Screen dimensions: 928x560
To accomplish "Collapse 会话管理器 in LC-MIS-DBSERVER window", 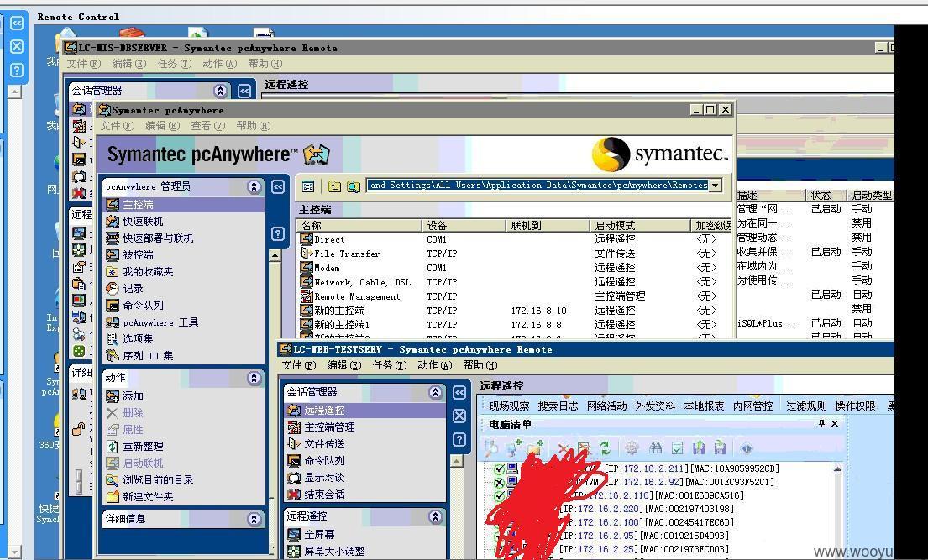I will click(221, 91).
